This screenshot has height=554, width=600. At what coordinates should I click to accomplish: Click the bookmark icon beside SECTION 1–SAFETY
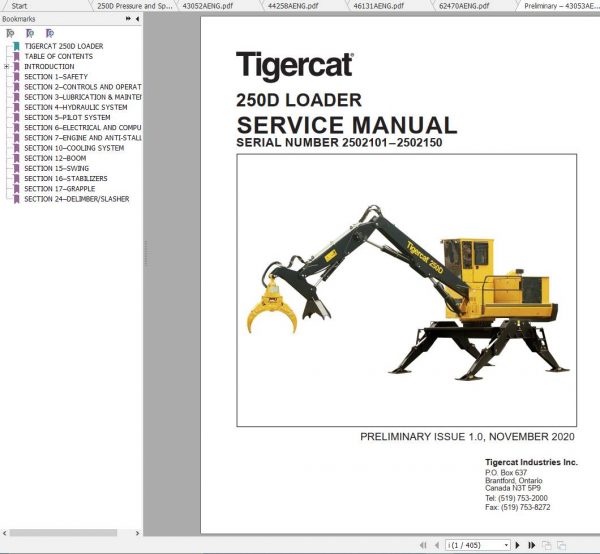[16, 77]
